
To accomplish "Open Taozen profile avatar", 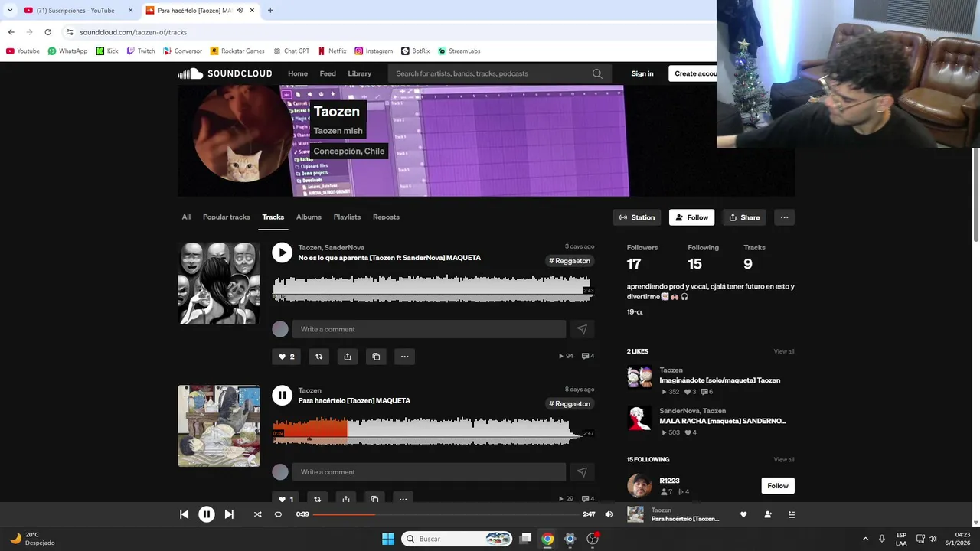I will tap(242, 133).
